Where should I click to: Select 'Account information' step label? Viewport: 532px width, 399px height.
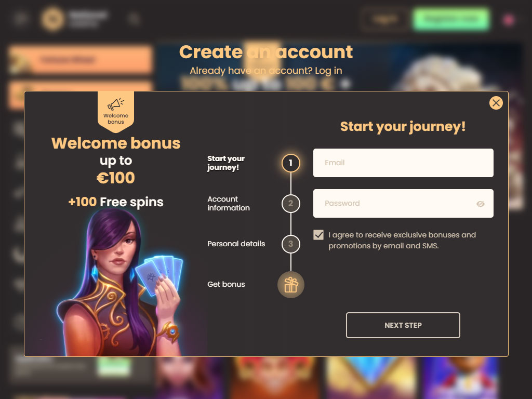click(229, 203)
